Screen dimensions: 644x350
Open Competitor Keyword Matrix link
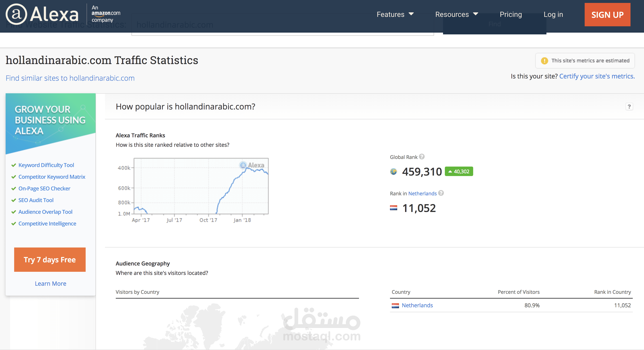pyautogui.click(x=52, y=177)
